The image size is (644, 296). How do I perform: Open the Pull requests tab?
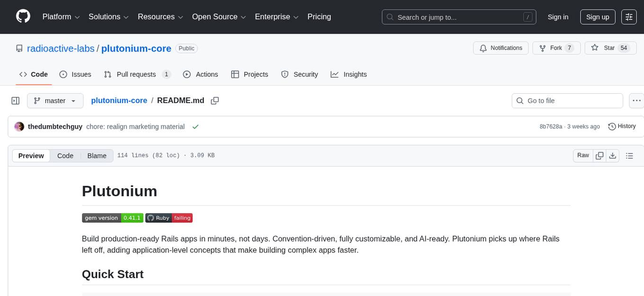pyautogui.click(x=137, y=74)
